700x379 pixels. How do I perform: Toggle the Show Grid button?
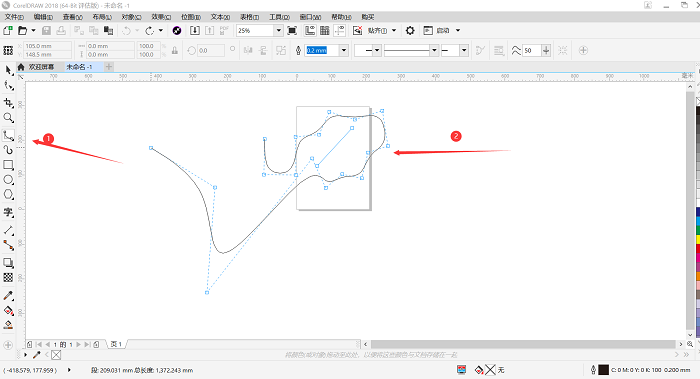325,30
